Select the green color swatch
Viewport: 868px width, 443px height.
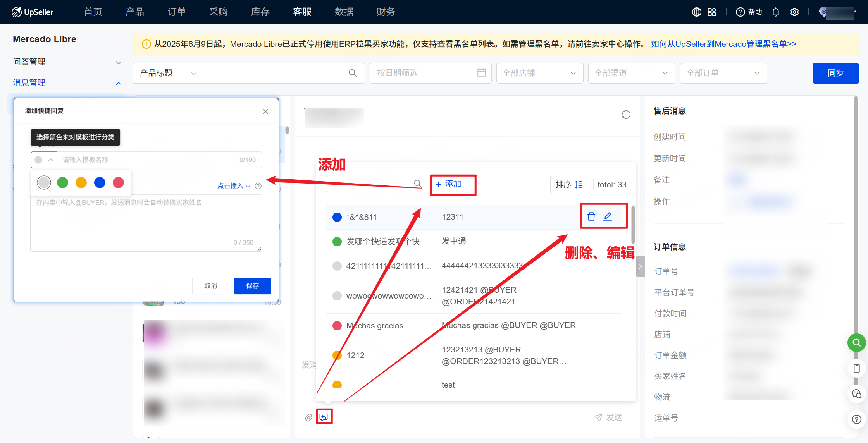tap(62, 182)
